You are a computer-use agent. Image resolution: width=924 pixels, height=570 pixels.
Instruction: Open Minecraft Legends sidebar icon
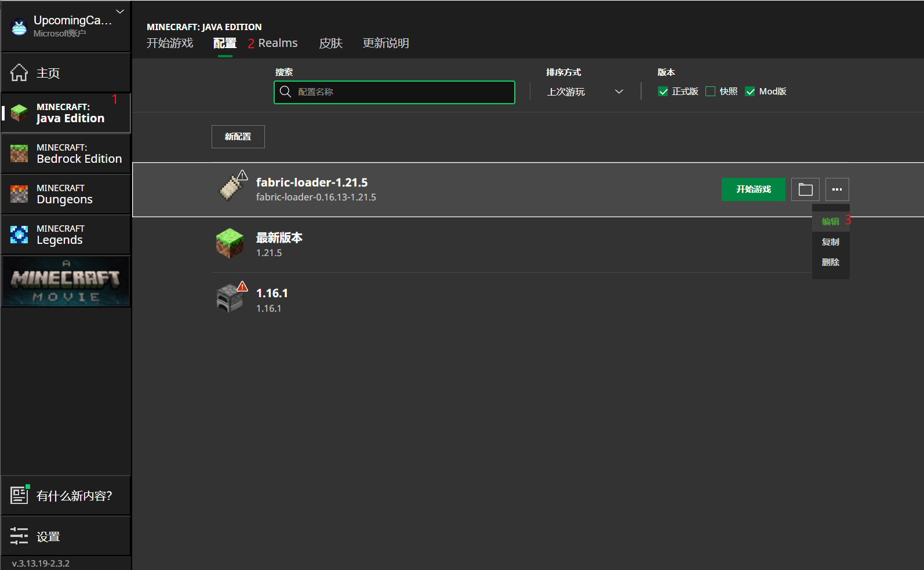click(x=19, y=235)
